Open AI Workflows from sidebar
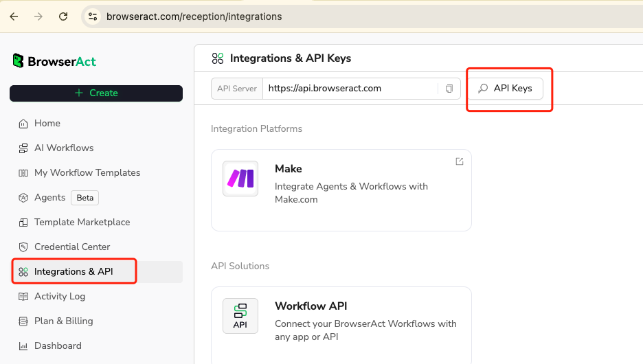This screenshot has height=364, width=643. point(64,148)
